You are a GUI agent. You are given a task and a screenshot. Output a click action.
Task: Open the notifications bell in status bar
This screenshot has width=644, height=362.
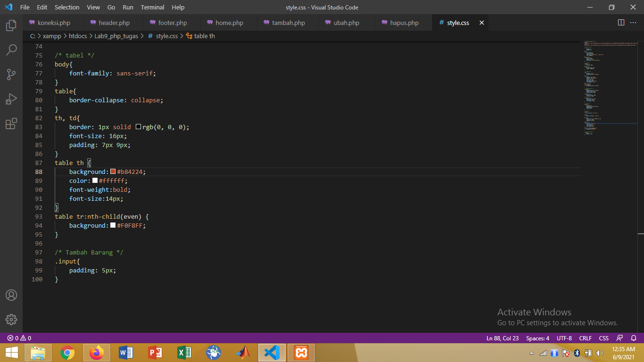[634, 338]
